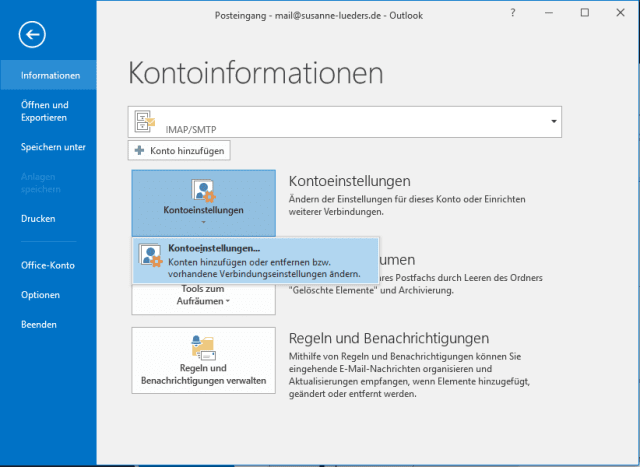
Task: Close the Outlook window
Action: tap(620, 13)
